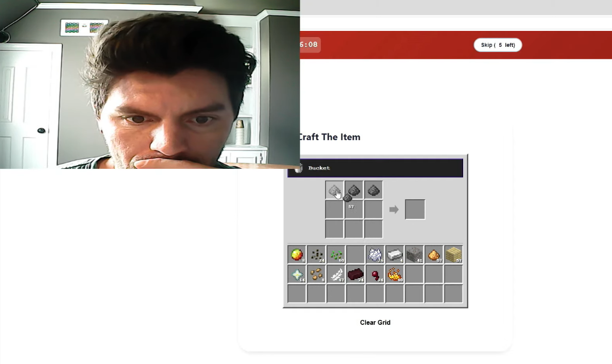This screenshot has height=364, width=612.
Task: Click the Bucket icon in the target item header
Action: [x=299, y=168]
